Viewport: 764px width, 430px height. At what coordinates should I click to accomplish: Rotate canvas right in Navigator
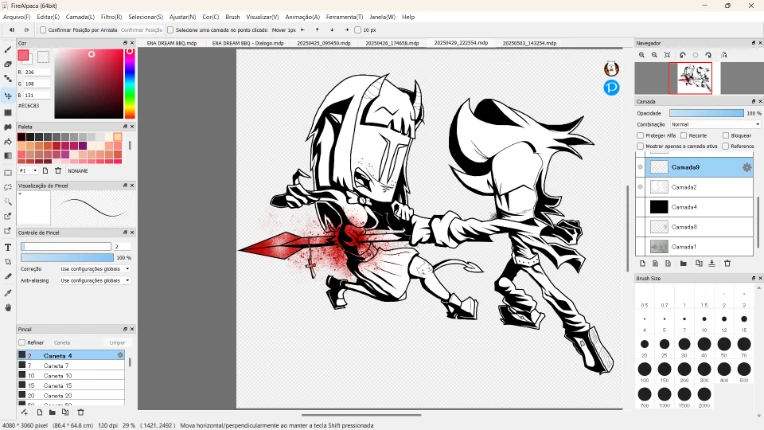[x=708, y=55]
